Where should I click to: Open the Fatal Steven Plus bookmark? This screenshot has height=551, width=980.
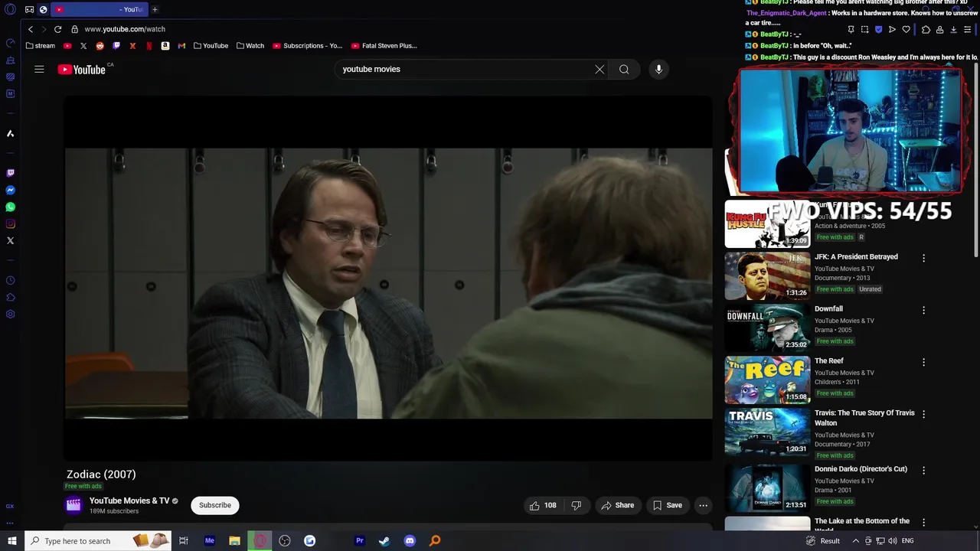[x=384, y=46]
